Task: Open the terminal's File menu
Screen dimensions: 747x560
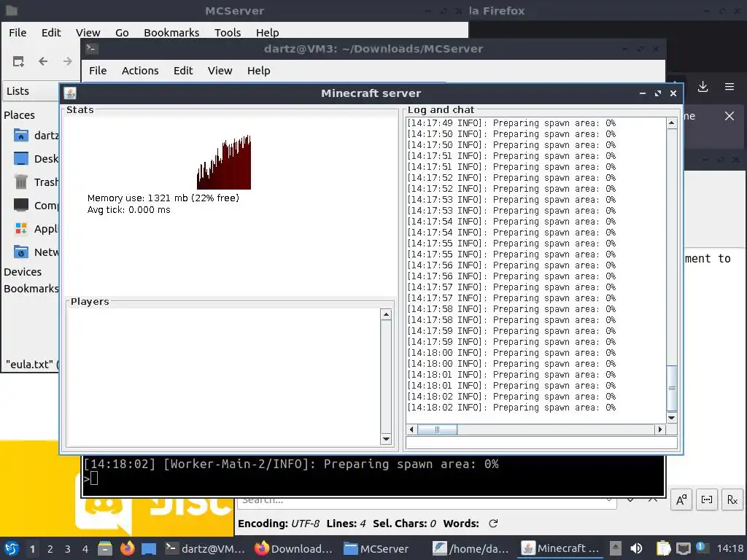Action: tap(98, 71)
